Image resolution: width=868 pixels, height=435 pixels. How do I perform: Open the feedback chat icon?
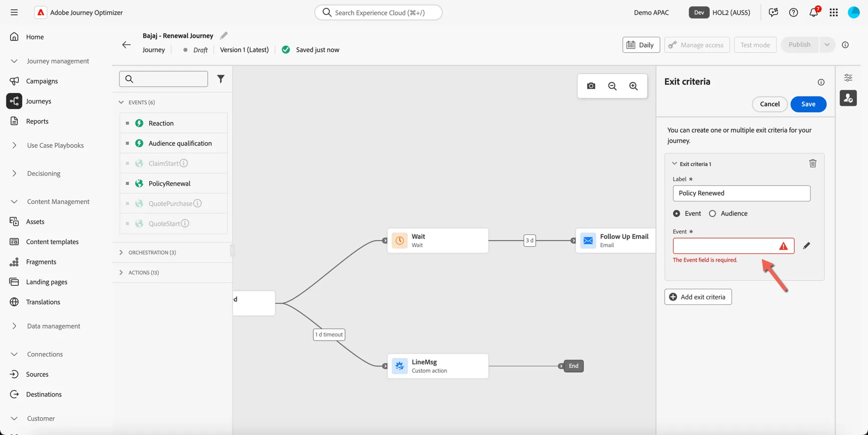(x=773, y=13)
